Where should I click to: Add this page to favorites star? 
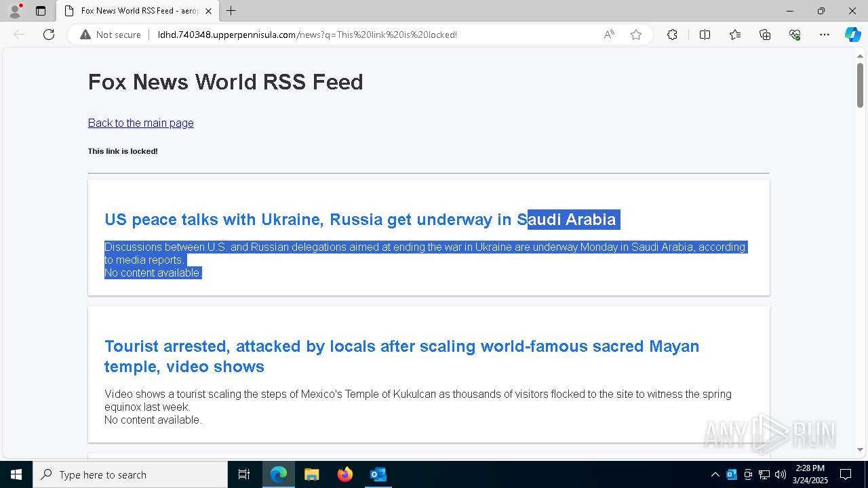tap(636, 35)
